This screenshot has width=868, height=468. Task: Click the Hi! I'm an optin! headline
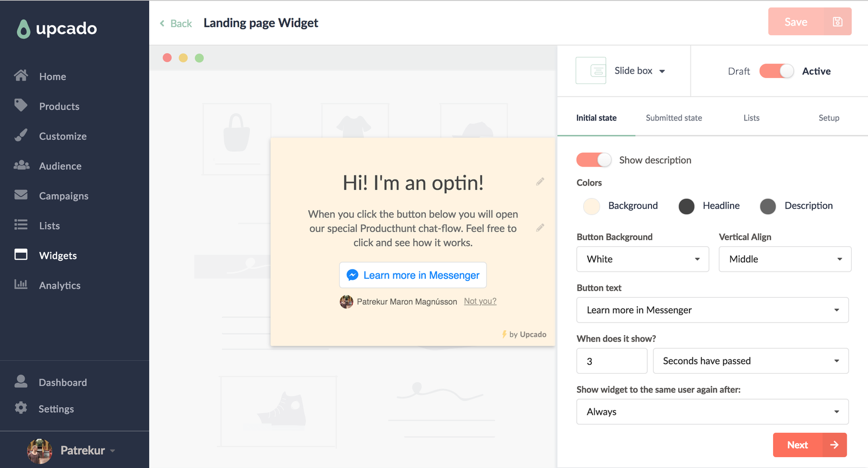click(x=413, y=183)
